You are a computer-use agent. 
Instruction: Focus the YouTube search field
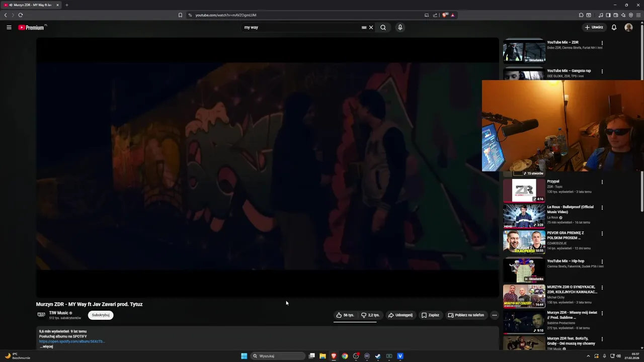[302, 28]
